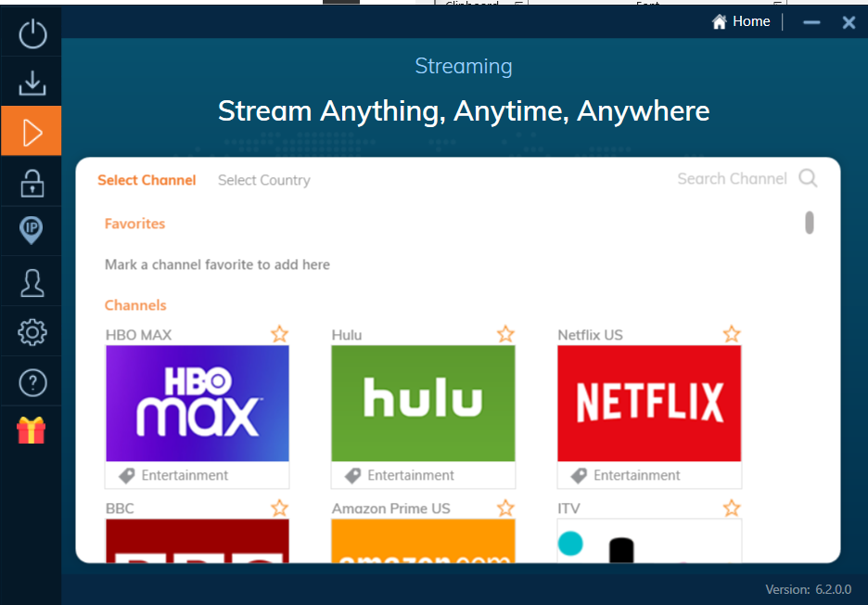This screenshot has height=605, width=868.
Task: Click the Home link text
Action: tap(751, 21)
